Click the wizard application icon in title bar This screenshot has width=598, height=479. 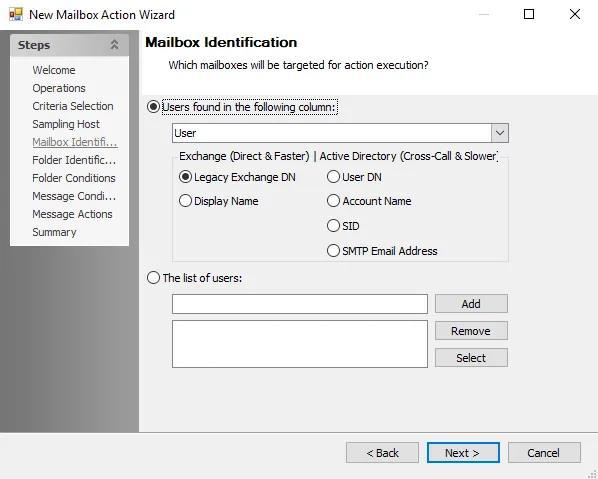pyautogui.click(x=16, y=14)
